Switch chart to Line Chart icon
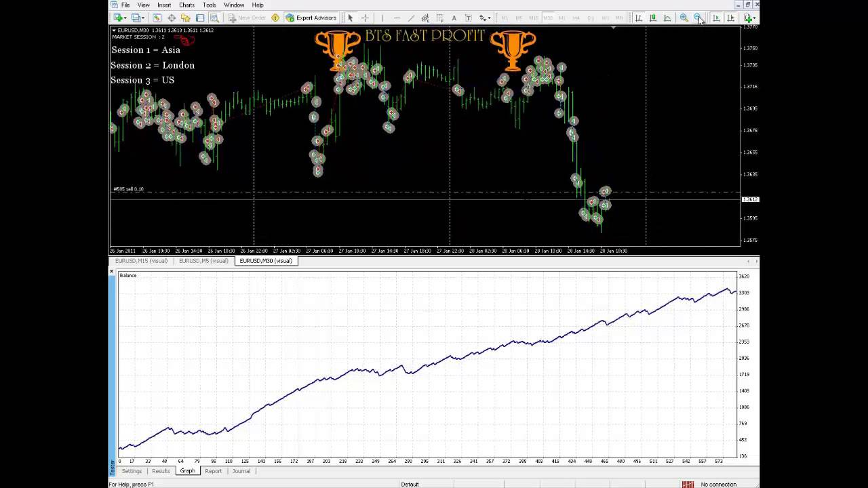Screen dimensions: 868x488 tap(667, 18)
